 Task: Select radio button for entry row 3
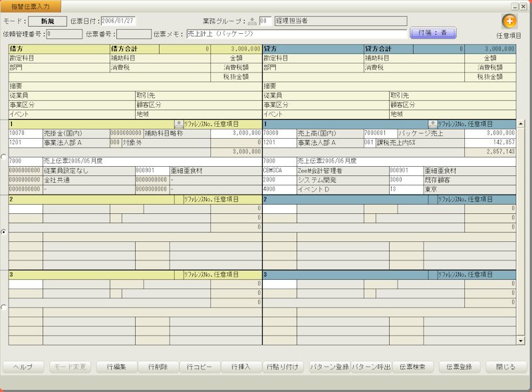3,307
